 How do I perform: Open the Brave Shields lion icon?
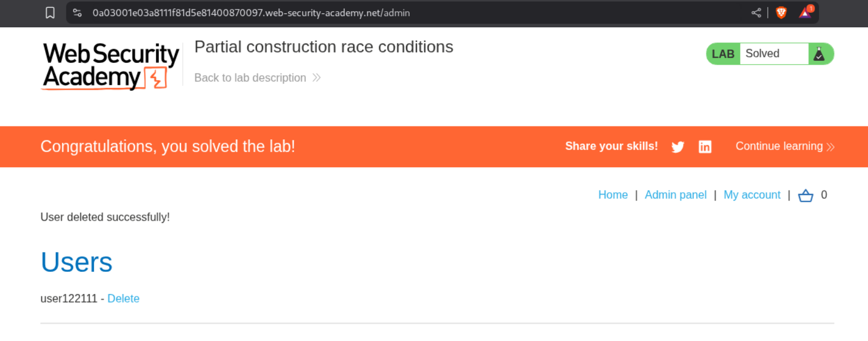[781, 13]
